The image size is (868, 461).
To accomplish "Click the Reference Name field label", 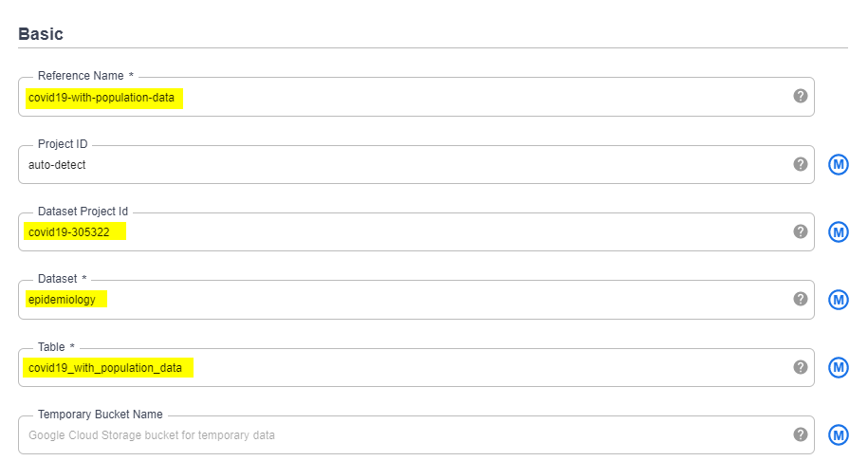I will [81, 76].
